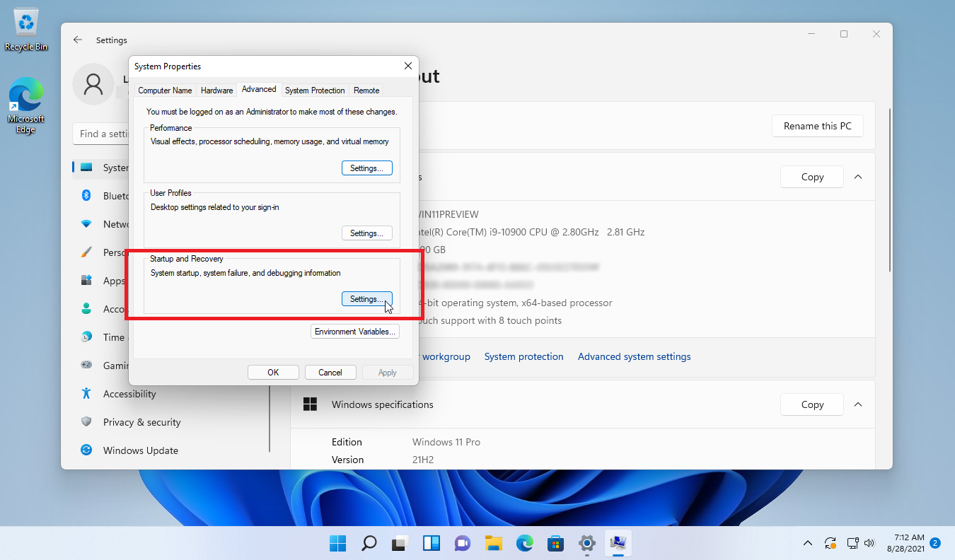This screenshot has width=955, height=560.
Task: Open Windows Update in the sidebar
Action: coord(140,450)
